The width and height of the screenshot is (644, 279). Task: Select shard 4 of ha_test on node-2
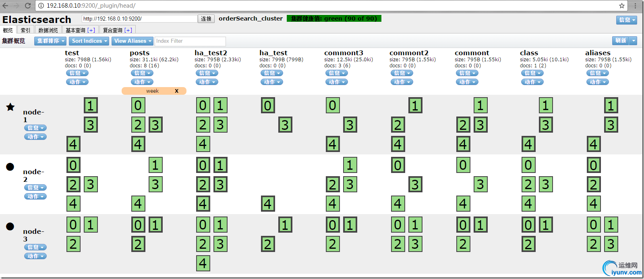(268, 204)
